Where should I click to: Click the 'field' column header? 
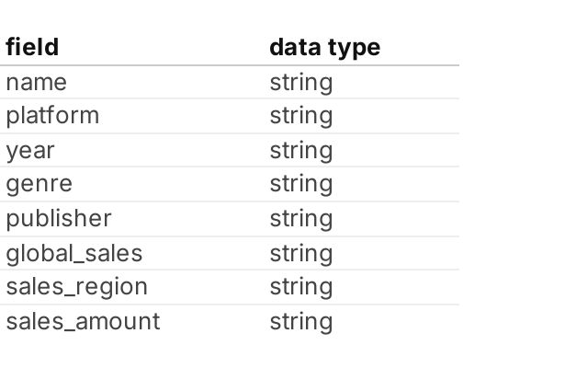coord(32,48)
